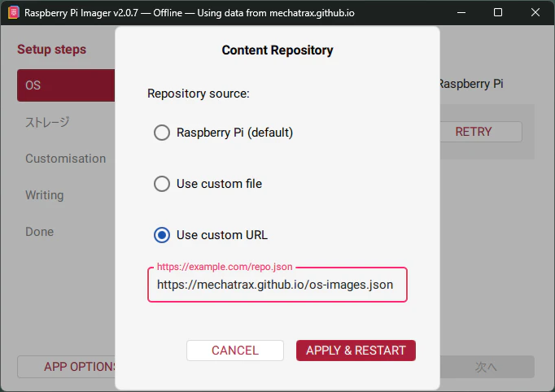Click the custom repository URL text field
Screen dimensions: 555x392
[277, 285]
